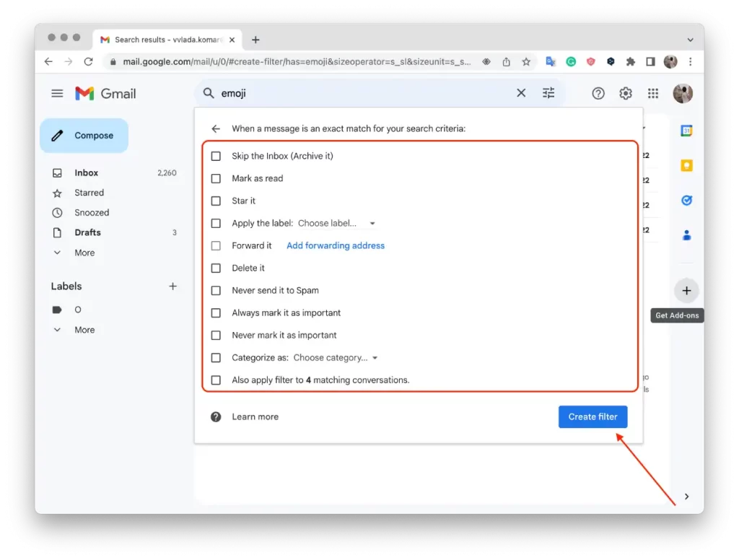Click the browser address bar URL

point(297,62)
